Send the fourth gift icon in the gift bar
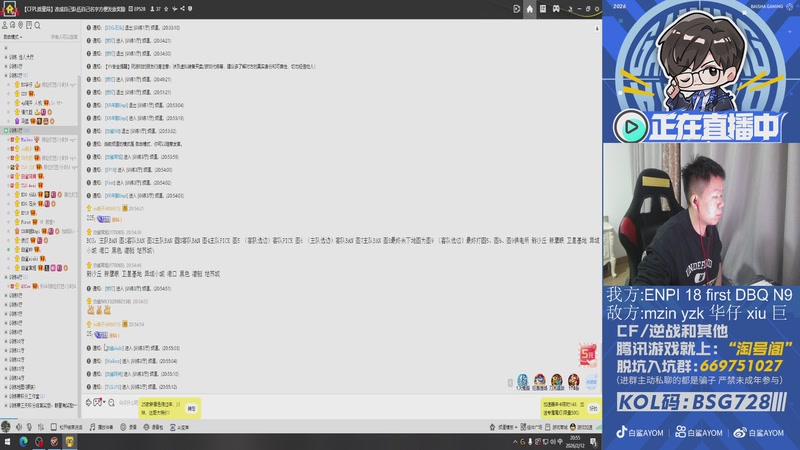This screenshot has width=800, height=450. (x=573, y=382)
